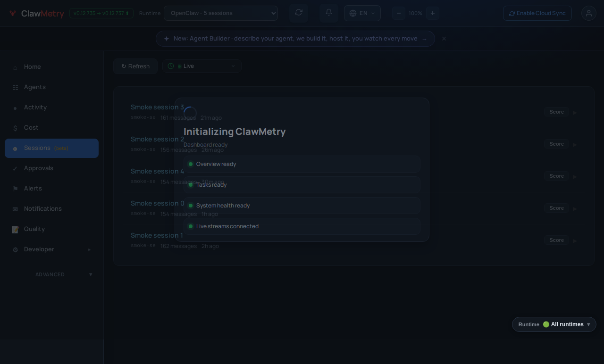
Task: Expand the ADVANCED sidebar section
Action: click(52, 274)
